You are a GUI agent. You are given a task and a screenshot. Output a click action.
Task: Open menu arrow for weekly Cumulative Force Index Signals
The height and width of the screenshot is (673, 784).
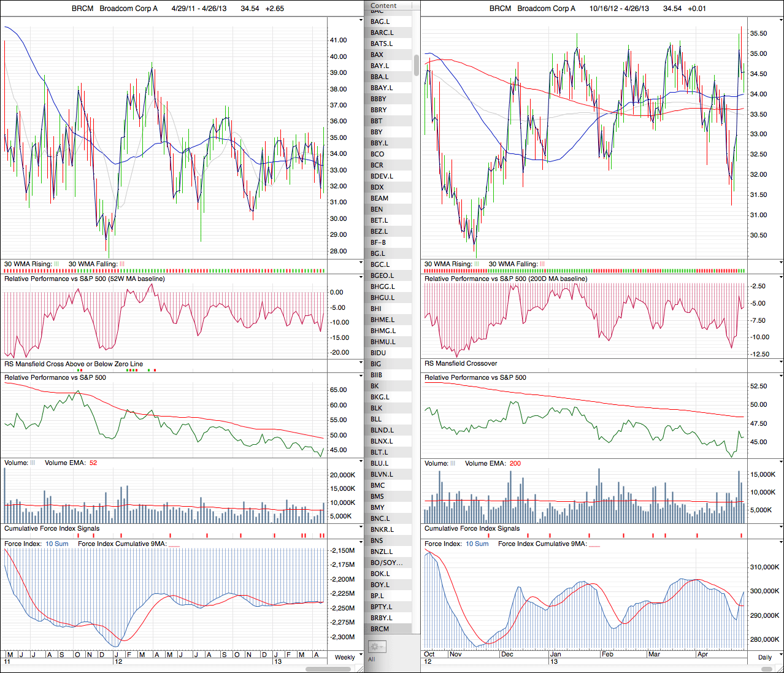361,528
